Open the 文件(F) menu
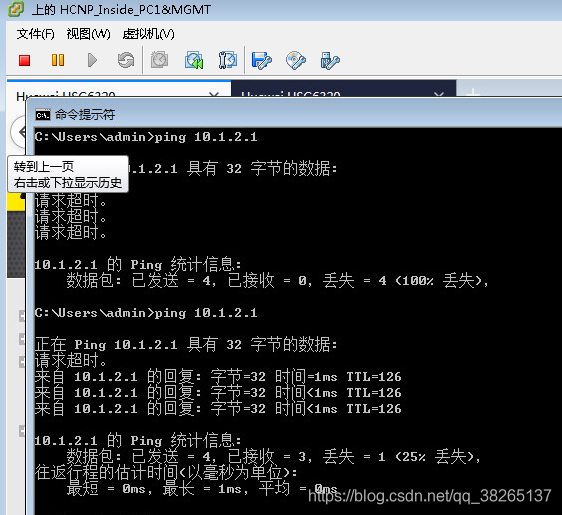 [x=35, y=34]
